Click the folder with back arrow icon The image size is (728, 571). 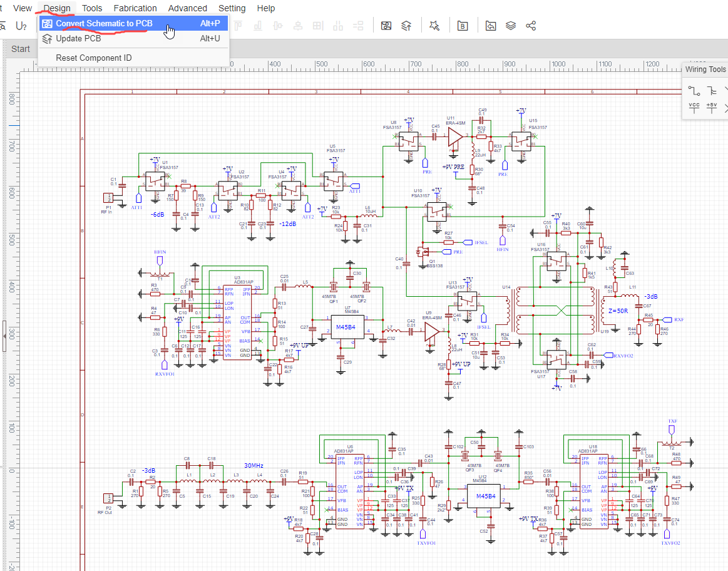point(491,26)
